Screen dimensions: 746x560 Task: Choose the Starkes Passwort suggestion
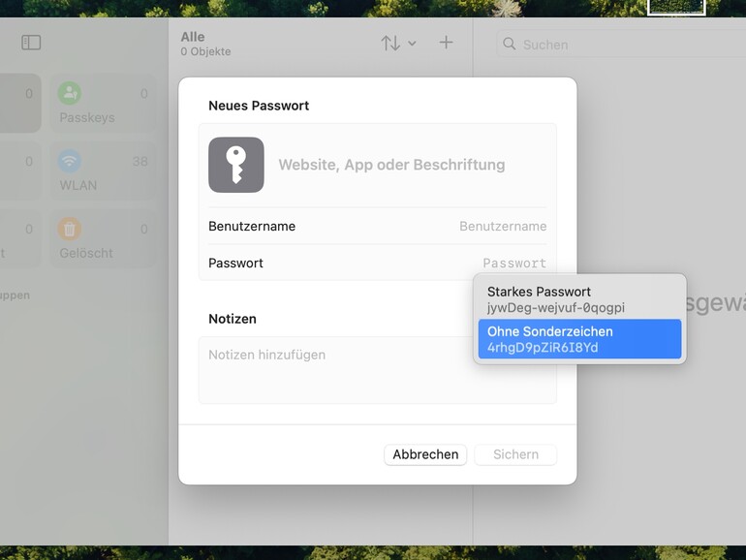(580, 299)
